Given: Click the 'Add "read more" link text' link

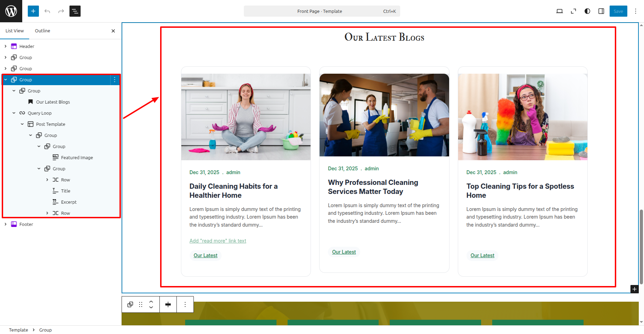Looking at the screenshot, I should click(218, 241).
